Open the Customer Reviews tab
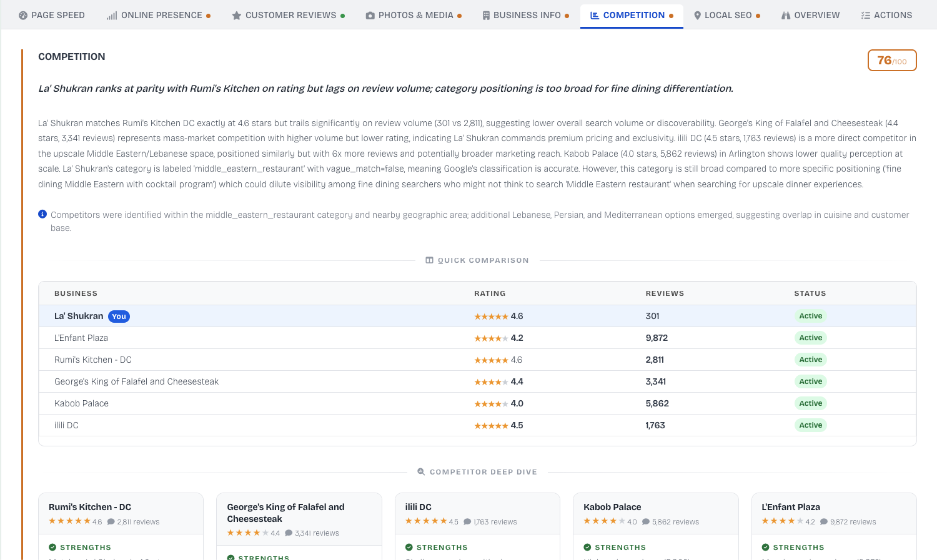 pos(288,15)
